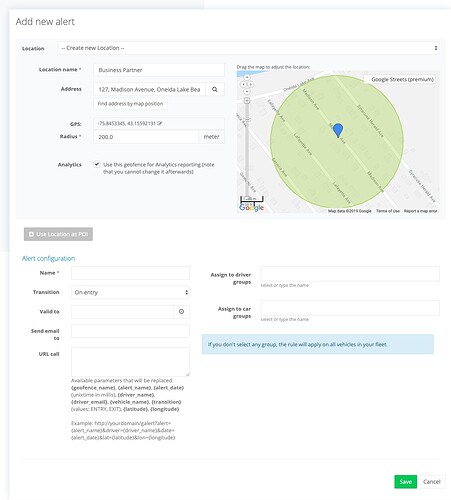Pan the map right with the arrow control
451x500 pixels.
[251, 84]
